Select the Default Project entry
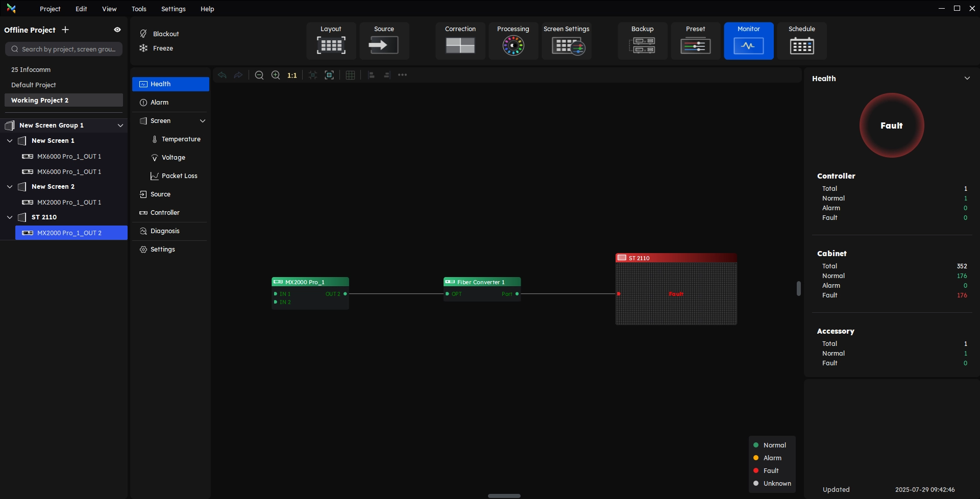Image resolution: width=980 pixels, height=499 pixels. point(34,85)
